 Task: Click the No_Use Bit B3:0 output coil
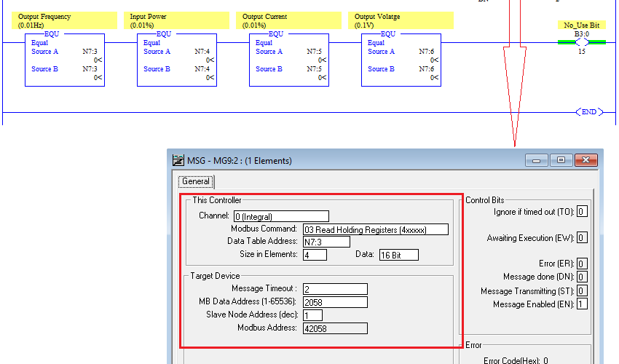[582, 42]
